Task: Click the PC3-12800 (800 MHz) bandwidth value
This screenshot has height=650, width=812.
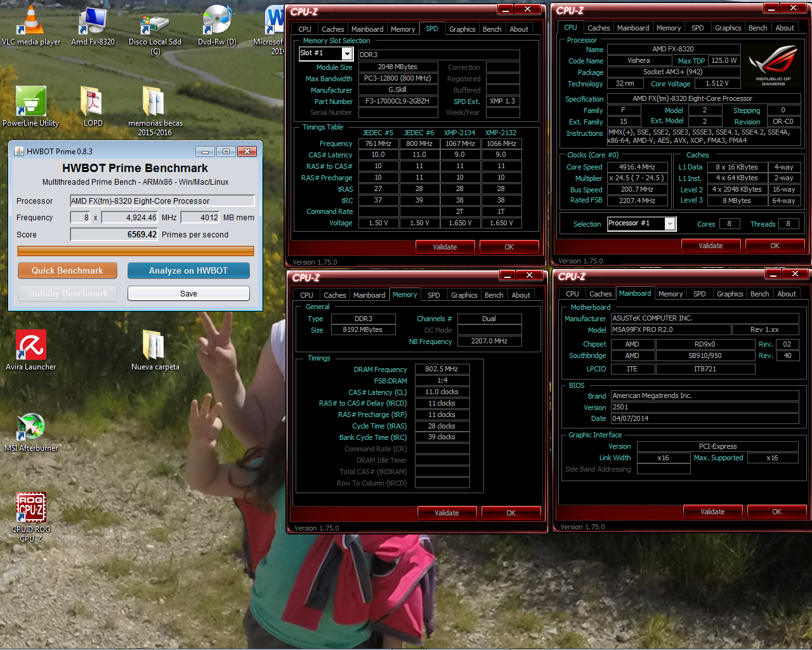Action: point(398,78)
